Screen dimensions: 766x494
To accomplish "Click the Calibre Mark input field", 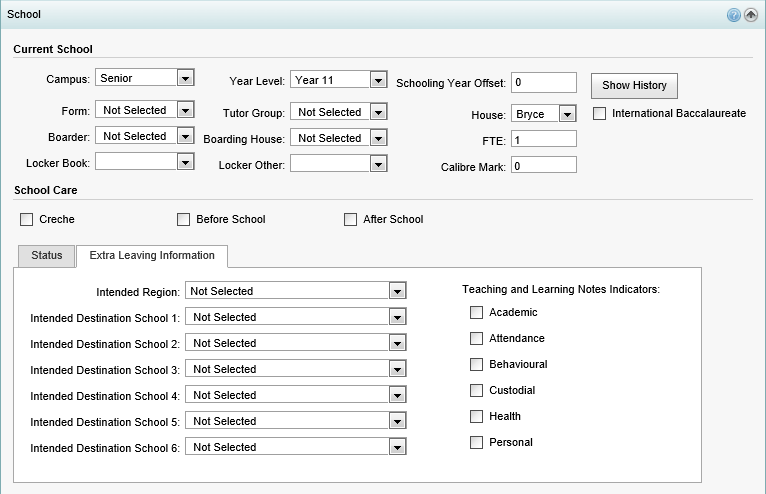I will pos(544,165).
